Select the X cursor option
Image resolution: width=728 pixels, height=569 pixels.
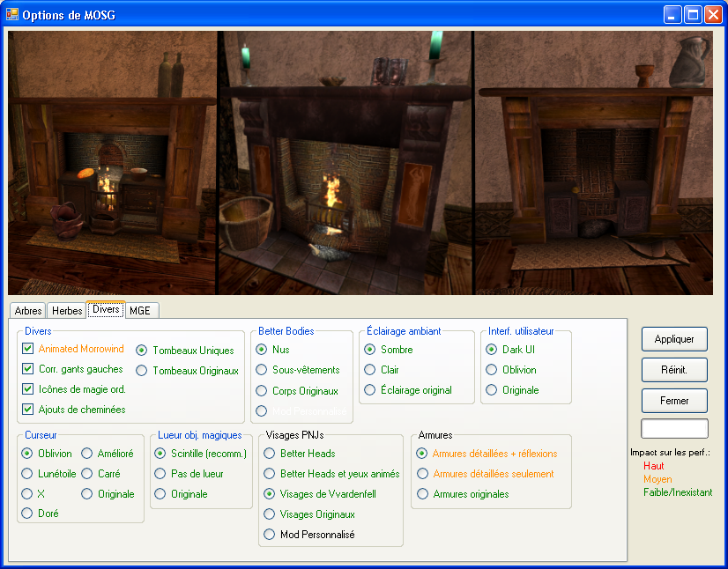click(x=27, y=493)
